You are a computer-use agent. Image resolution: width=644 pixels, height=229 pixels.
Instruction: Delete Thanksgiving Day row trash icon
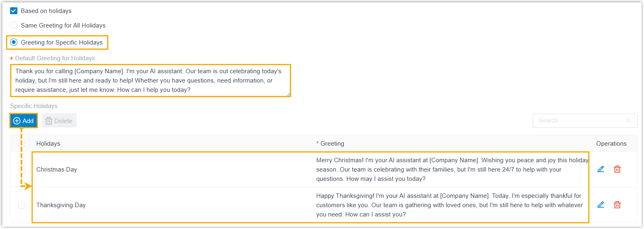617,205
